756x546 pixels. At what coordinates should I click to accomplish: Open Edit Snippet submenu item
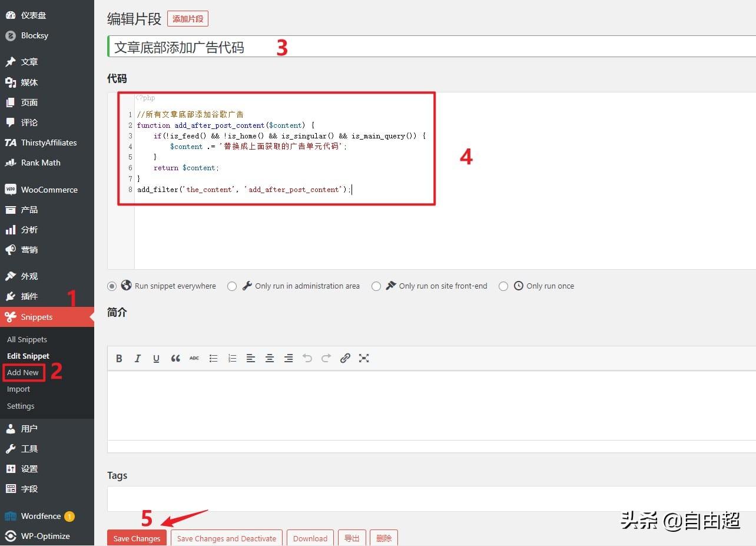point(28,356)
